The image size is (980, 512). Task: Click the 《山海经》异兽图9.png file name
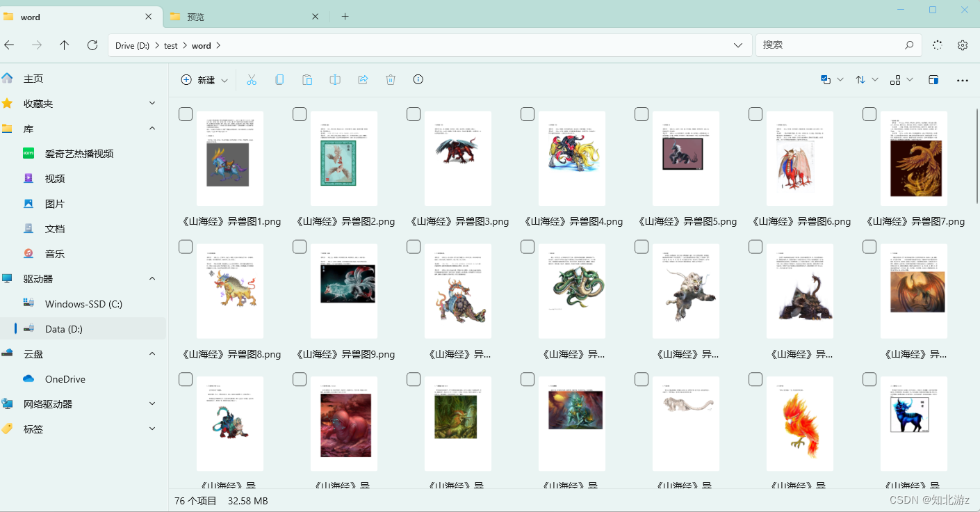345,354
